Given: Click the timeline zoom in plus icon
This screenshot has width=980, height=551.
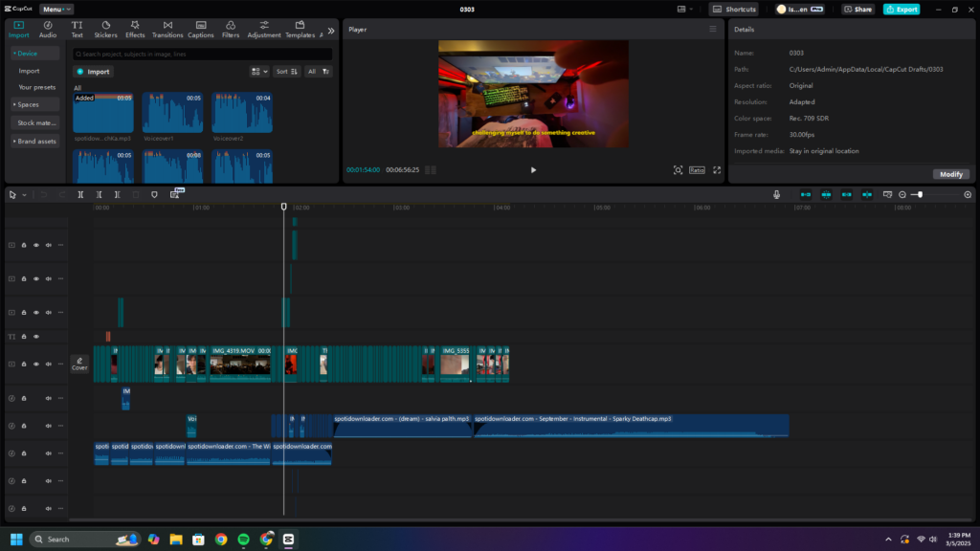Looking at the screenshot, I should pyautogui.click(x=968, y=195).
